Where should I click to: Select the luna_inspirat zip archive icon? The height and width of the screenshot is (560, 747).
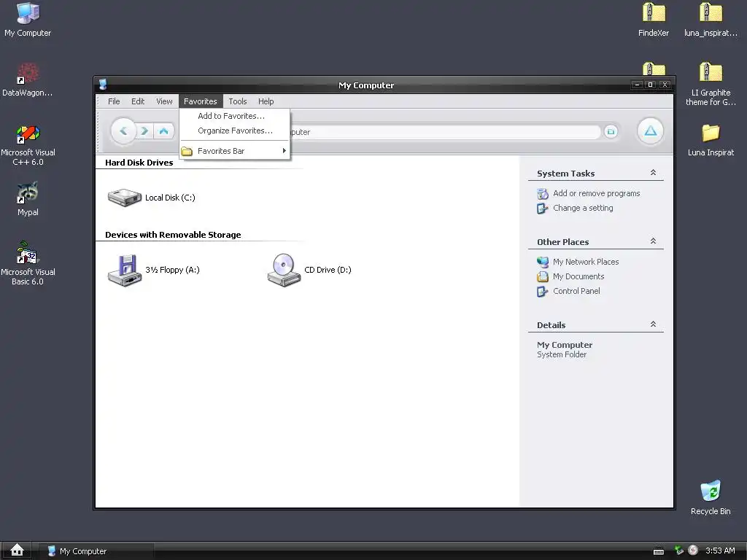tap(711, 20)
